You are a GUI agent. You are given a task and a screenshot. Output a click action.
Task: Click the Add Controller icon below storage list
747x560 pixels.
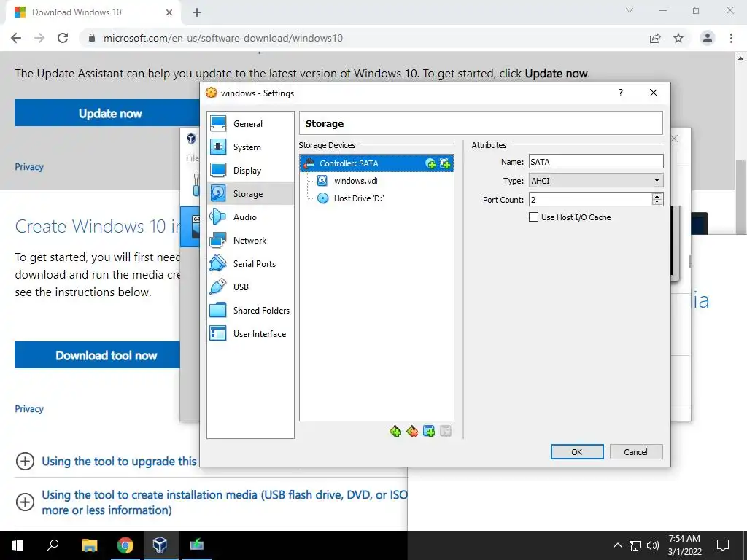tap(395, 432)
